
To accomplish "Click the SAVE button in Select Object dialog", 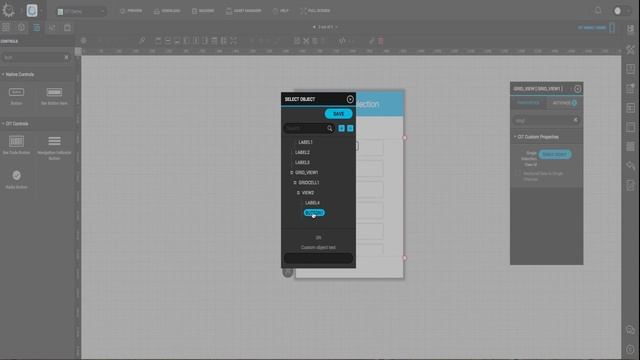I will pos(338,114).
